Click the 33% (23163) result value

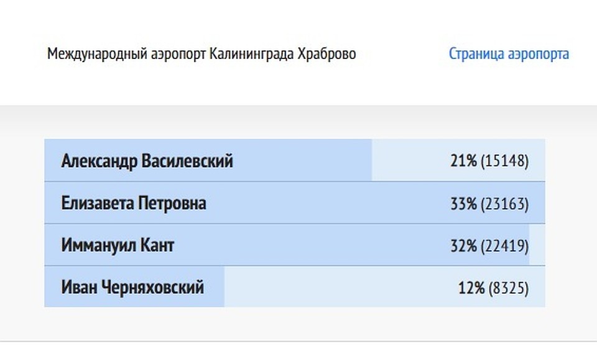[489, 204]
